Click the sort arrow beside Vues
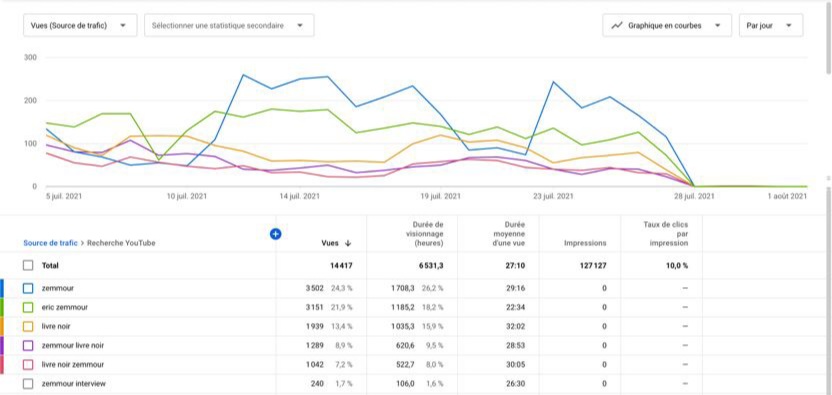 [348, 243]
